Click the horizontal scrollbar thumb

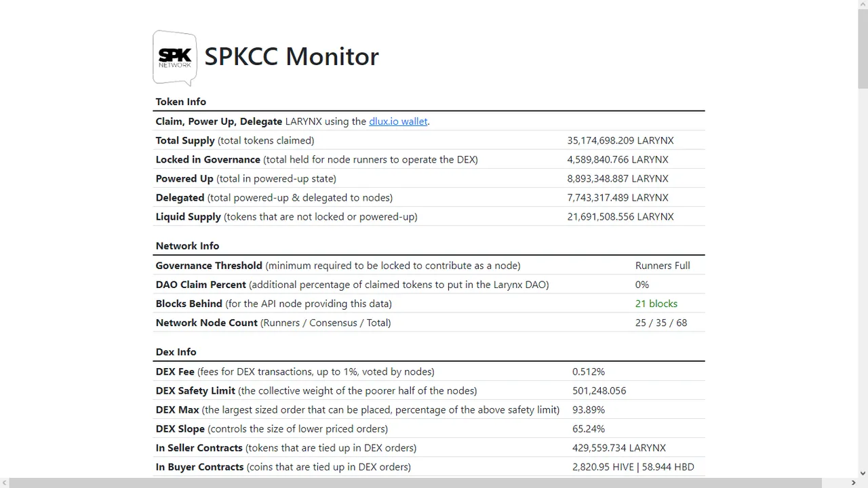pos(415,483)
